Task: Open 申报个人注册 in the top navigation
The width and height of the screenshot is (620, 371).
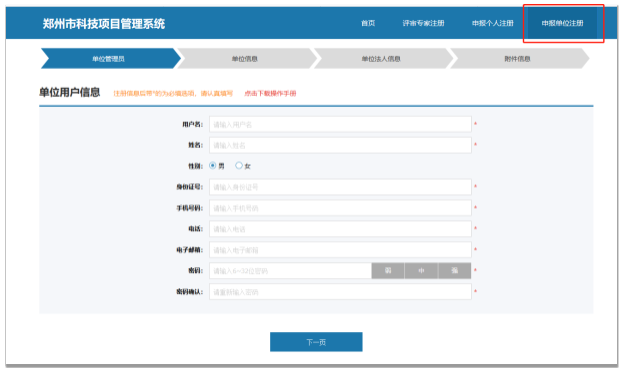Action: 493,23
